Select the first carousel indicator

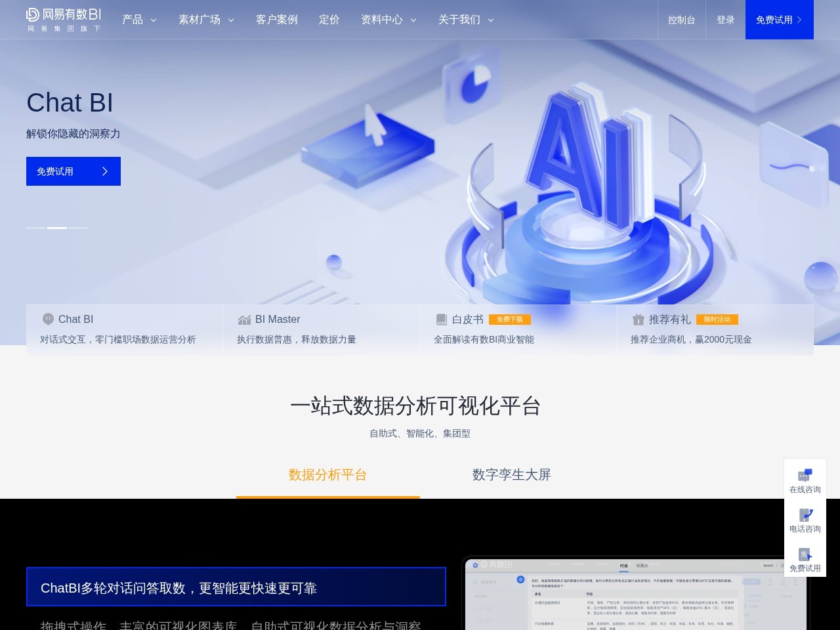(36, 228)
